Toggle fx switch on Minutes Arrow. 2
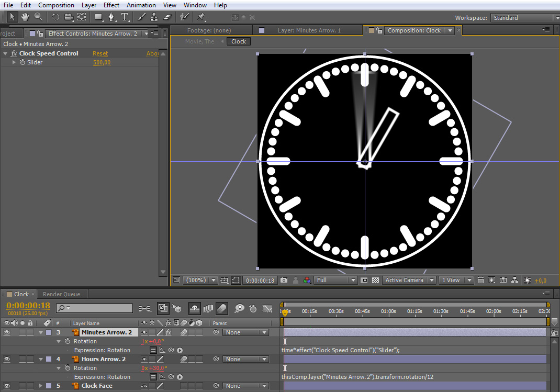560x392 pixels. [168, 332]
